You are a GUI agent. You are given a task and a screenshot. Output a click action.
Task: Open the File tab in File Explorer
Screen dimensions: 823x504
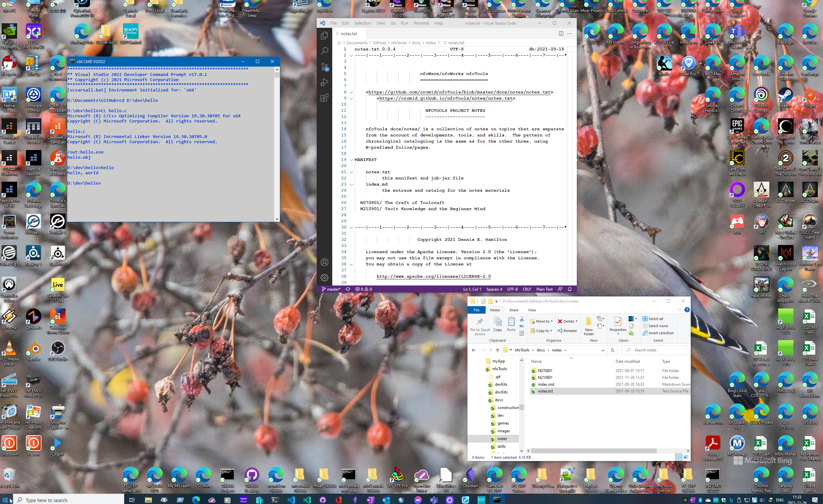[476, 310]
